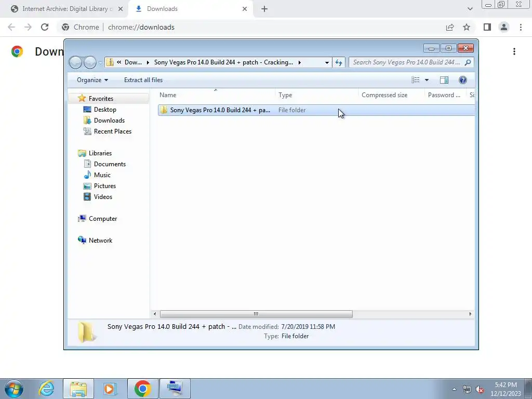Select the Sony Vegas Pro 14.0 folder row
The image size is (532, 399).
coord(316,110)
